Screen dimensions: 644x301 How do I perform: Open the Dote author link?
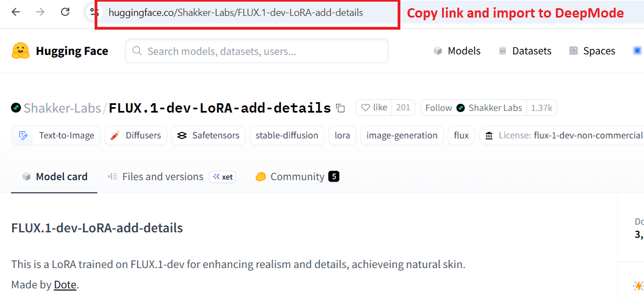coord(65,285)
